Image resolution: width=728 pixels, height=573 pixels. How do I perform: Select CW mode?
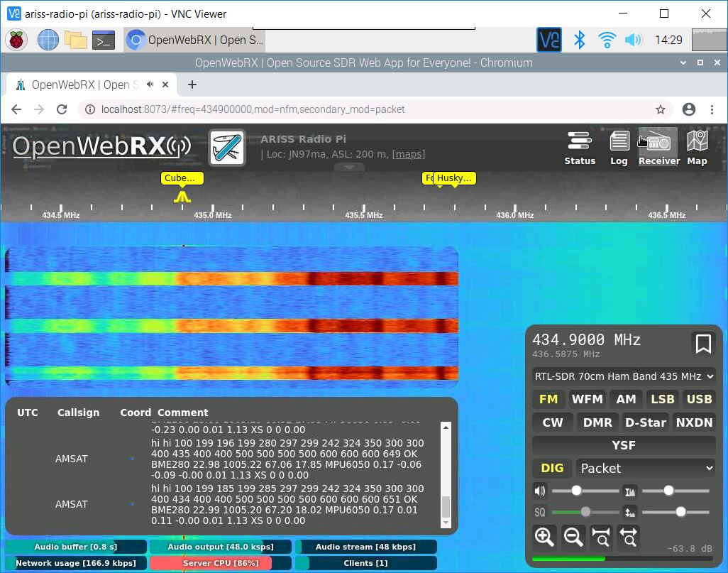553,422
